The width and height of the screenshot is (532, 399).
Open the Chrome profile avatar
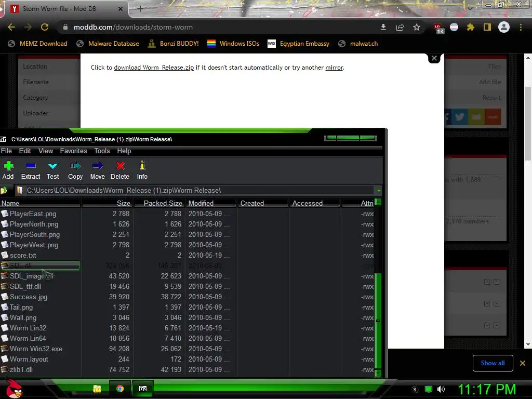[x=504, y=27]
